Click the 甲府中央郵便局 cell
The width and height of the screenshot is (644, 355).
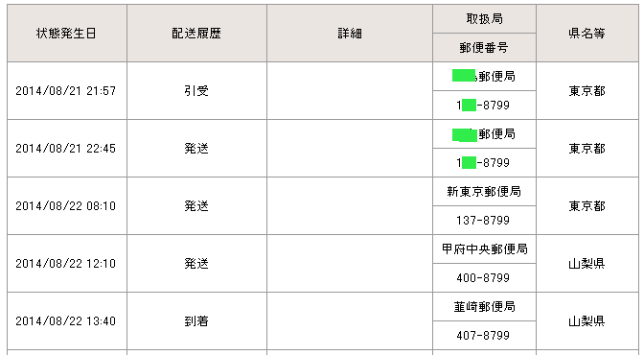coord(484,249)
